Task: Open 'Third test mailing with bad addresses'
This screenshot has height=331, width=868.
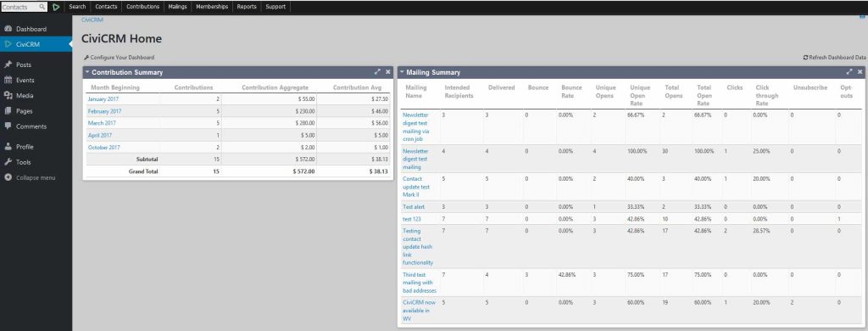Action: (x=420, y=283)
